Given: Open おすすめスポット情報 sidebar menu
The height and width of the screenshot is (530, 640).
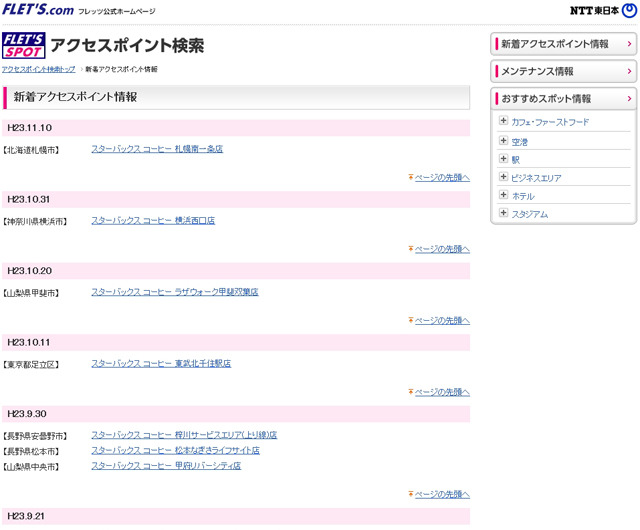Looking at the screenshot, I should click(563, 99).
